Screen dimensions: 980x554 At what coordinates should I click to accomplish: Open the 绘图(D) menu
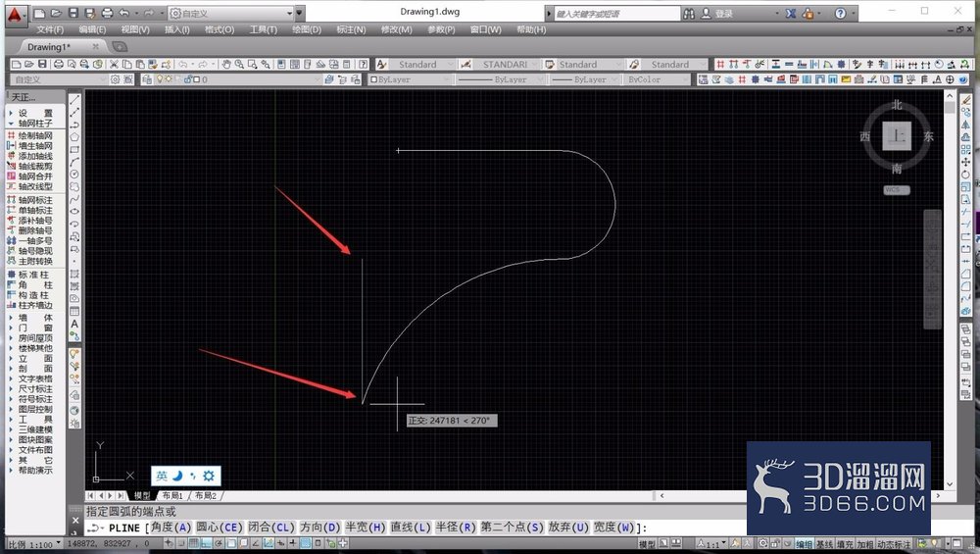click(306, 29)
